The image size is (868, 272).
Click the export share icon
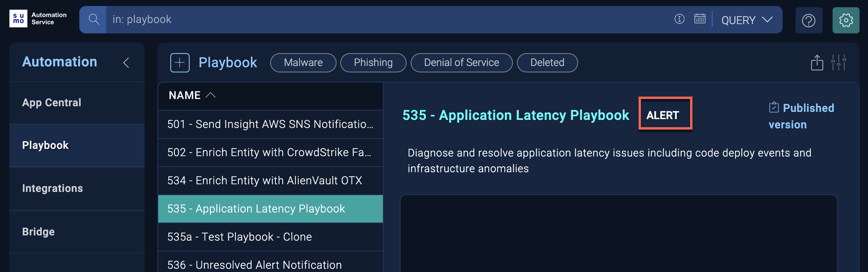pos(816,63)
